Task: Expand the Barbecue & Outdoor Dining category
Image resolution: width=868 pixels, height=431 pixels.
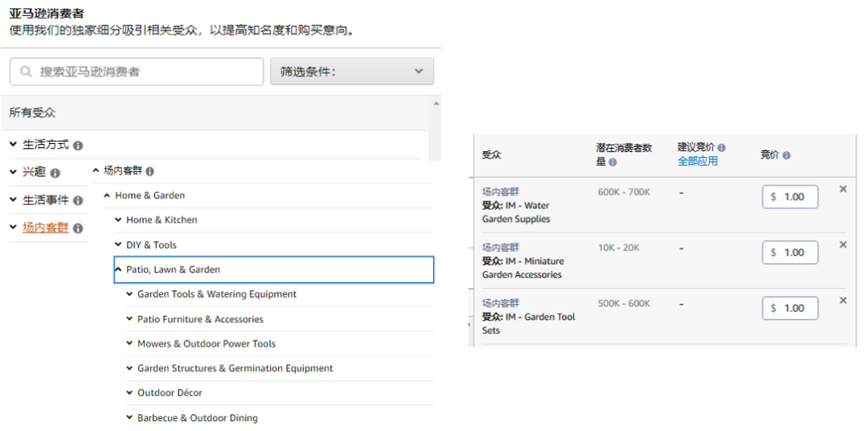Action: (x=130, y=417)
